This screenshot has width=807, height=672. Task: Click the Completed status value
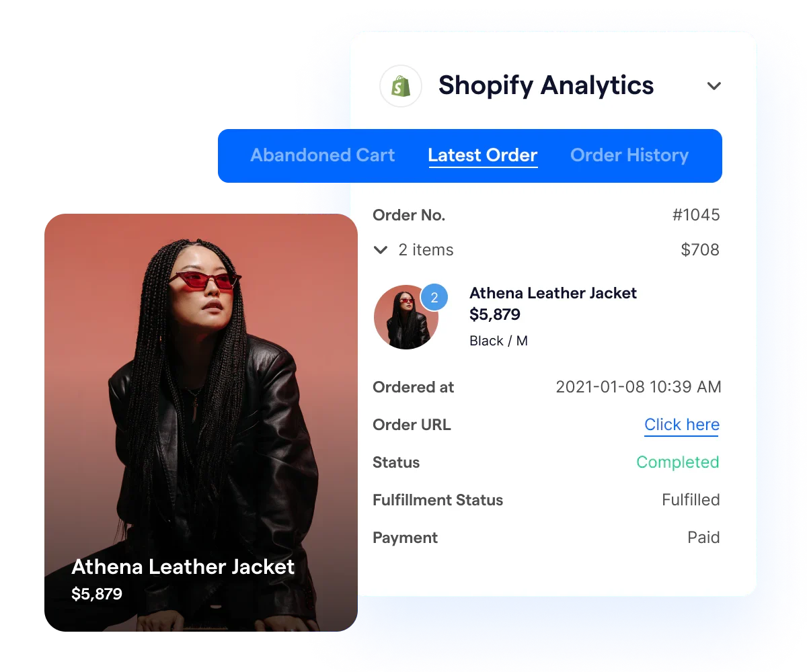click(x=678, y=462)
